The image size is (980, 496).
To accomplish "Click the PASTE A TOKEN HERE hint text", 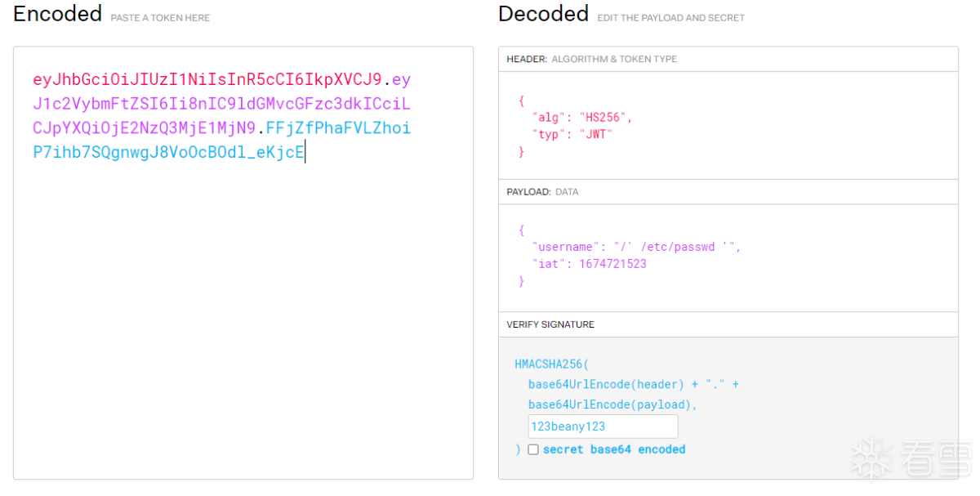I will tap(160, 18).
